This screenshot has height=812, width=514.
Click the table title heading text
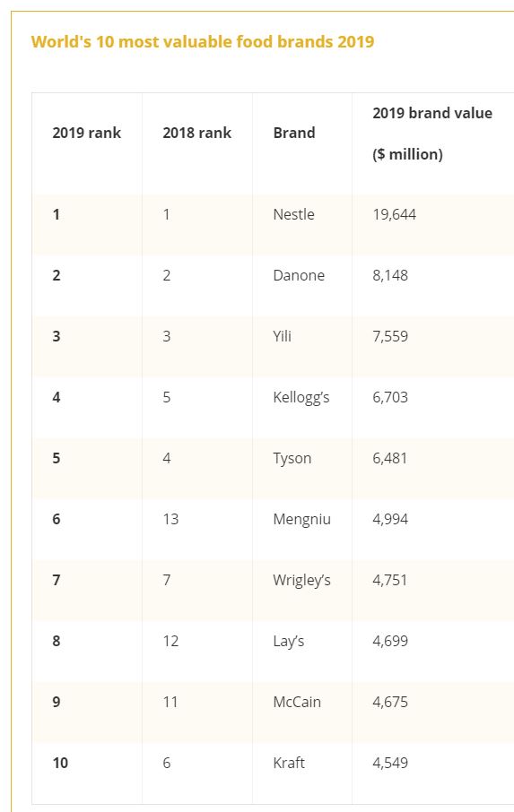203,41
